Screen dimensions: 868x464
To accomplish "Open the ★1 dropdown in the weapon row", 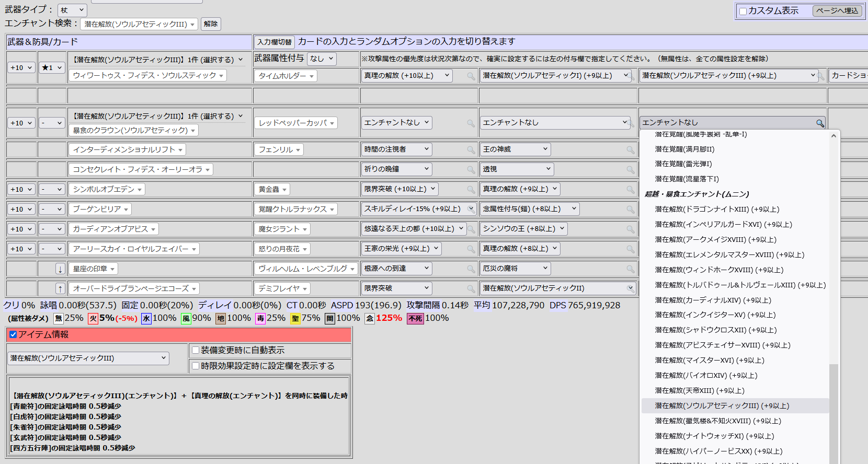I will (x=52, y=67).
